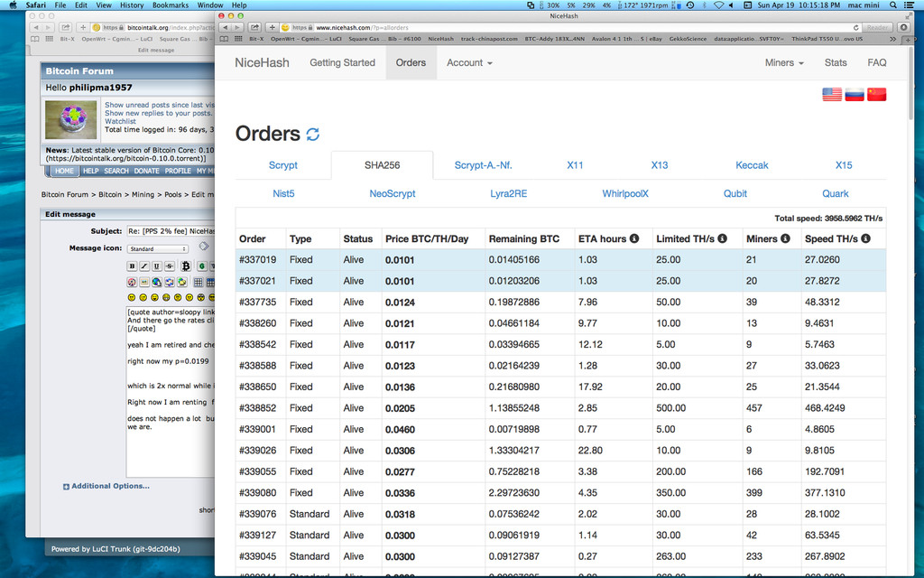This screenshot has width=924, height=578.
Task: Open the Lyra2RE algorithm tab
Action: point(509,193)
